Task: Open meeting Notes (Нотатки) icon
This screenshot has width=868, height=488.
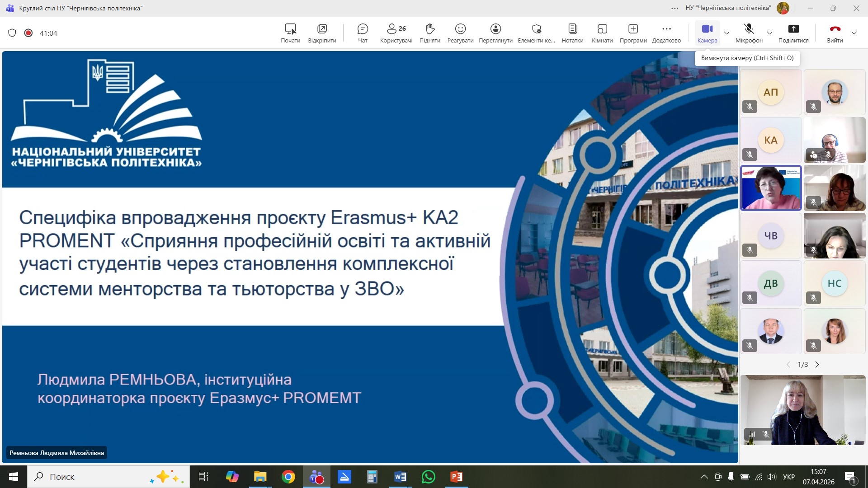Action: [x=572, y=33]
